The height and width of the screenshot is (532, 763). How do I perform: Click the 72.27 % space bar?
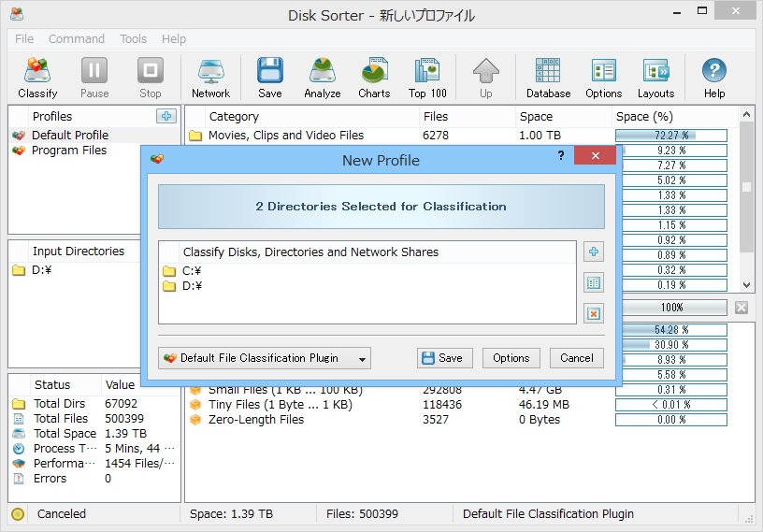tap(671, 136)
